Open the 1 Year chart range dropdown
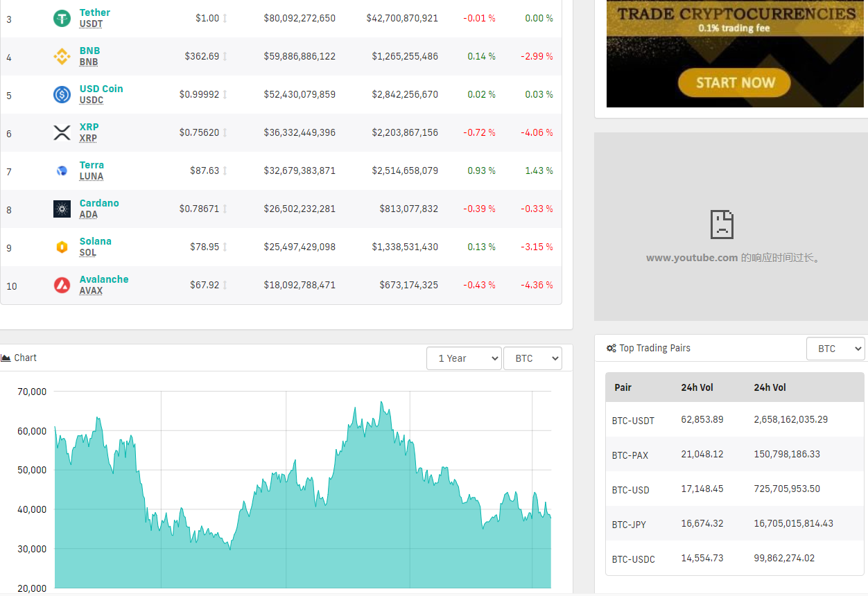 click(464, 358)
